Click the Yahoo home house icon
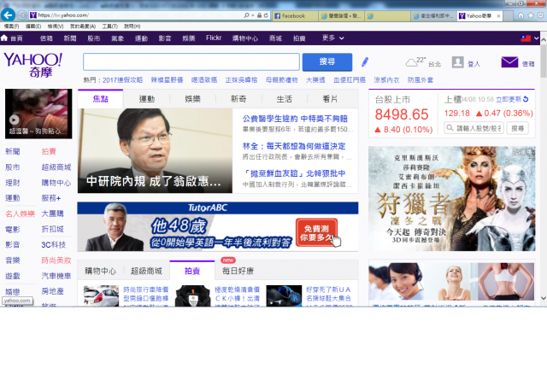 point(4,38)
